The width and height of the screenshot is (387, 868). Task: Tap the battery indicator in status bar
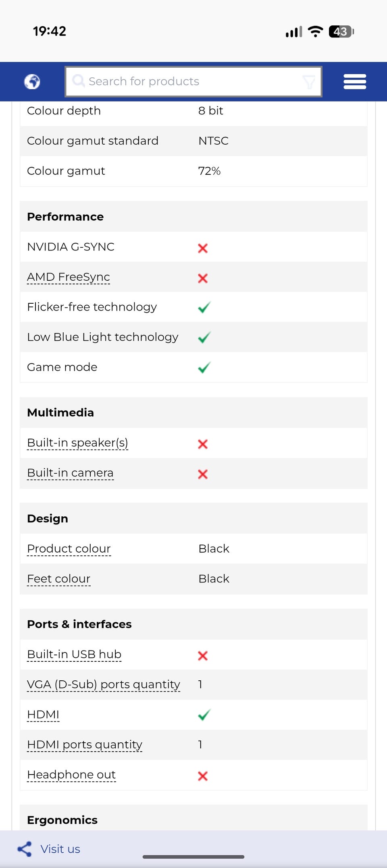coord(341,31)
